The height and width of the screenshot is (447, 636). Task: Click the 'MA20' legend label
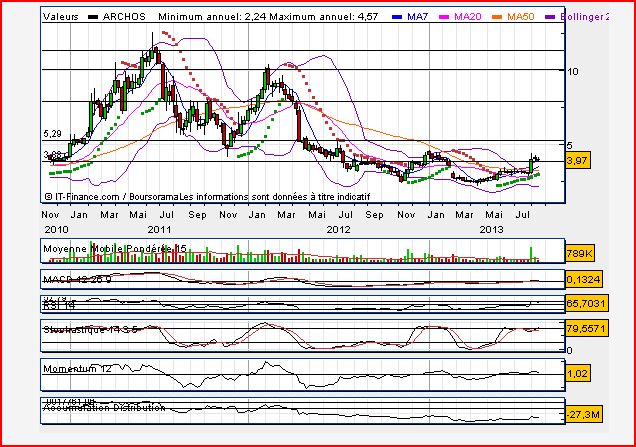coord(468,17)
